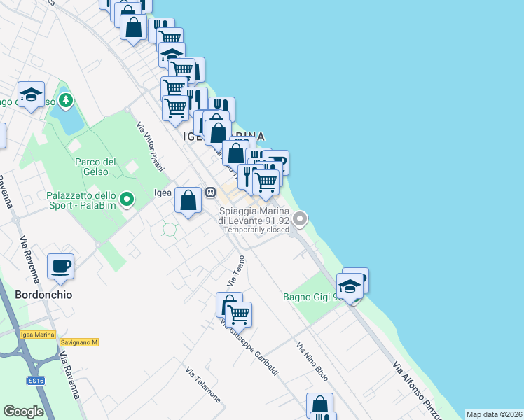Open the green park pin at Lago del Gelso
The width and height of the screenshot is (524, 420).
66,100
